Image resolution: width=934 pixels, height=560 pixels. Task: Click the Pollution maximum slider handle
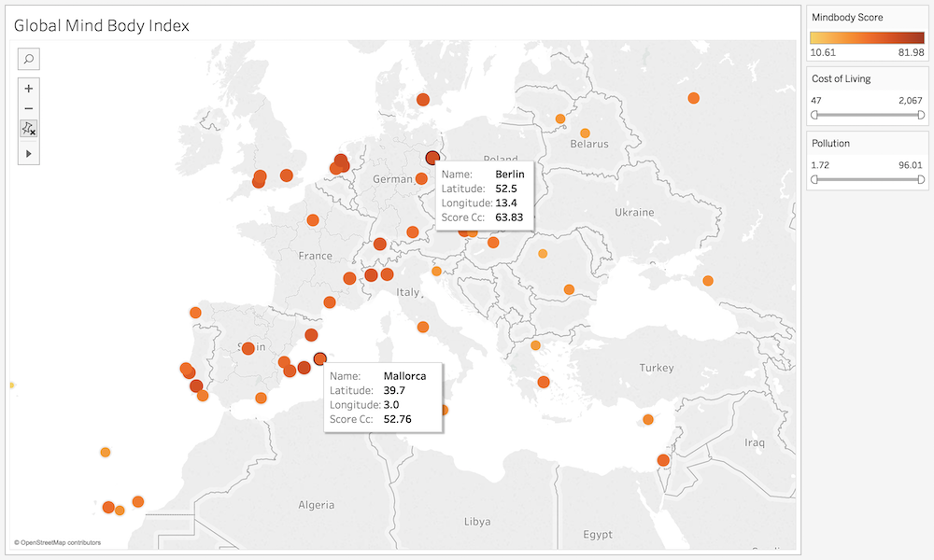[x=920, y=178]
